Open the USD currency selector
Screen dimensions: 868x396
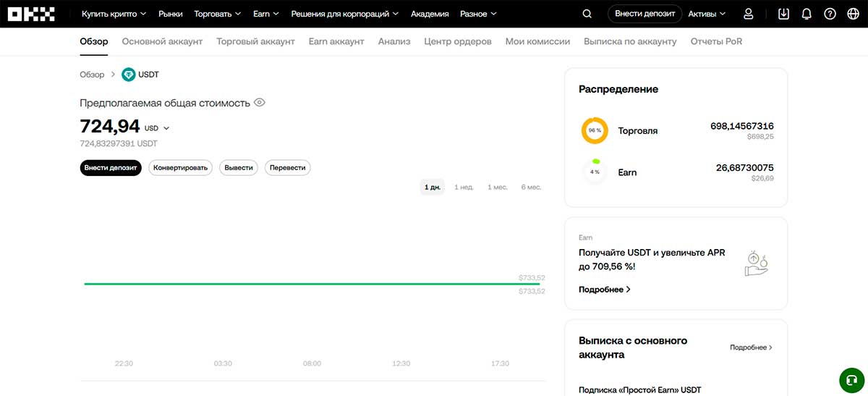pyautogui.click(x=157, y=128)
